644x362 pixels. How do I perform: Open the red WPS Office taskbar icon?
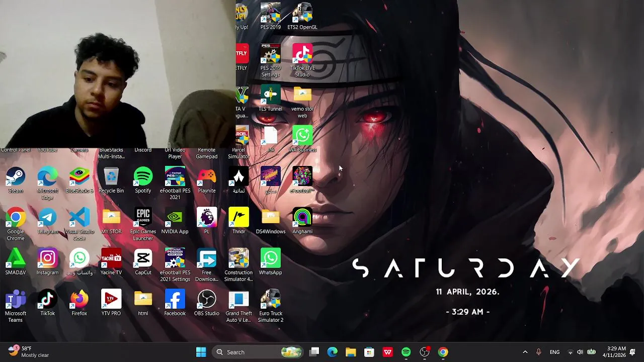point(387,352)
